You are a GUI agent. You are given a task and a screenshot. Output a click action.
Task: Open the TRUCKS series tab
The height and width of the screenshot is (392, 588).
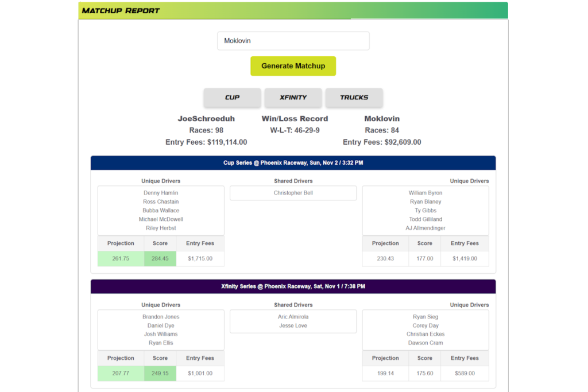pyautogui.click(x=354, y=98)
